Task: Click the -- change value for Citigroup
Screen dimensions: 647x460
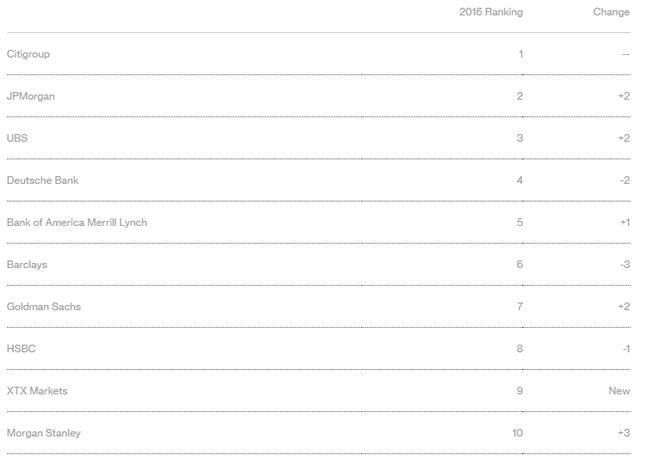Action: click(625, 54)
